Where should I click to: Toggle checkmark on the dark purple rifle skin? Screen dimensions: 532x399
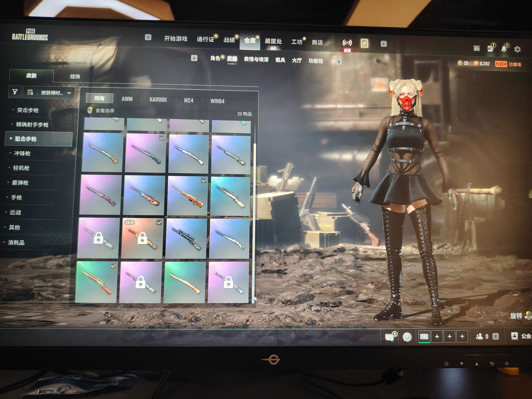click(162, 138)
